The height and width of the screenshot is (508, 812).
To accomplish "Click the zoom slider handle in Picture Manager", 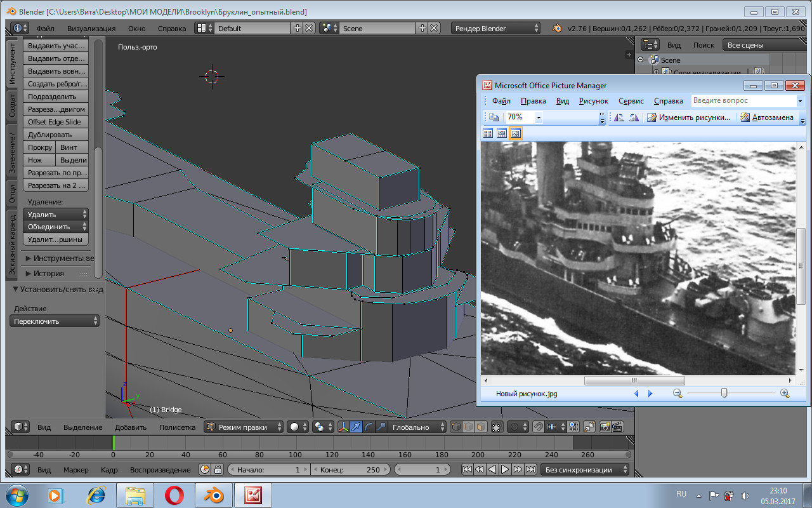I will pyautogui.click(x=724, y=394).
